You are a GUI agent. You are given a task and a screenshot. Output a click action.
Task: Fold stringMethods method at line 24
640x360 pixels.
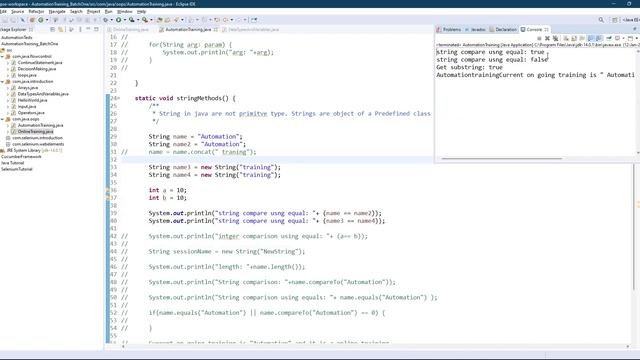pyautogui.click(x=119, y=98)
